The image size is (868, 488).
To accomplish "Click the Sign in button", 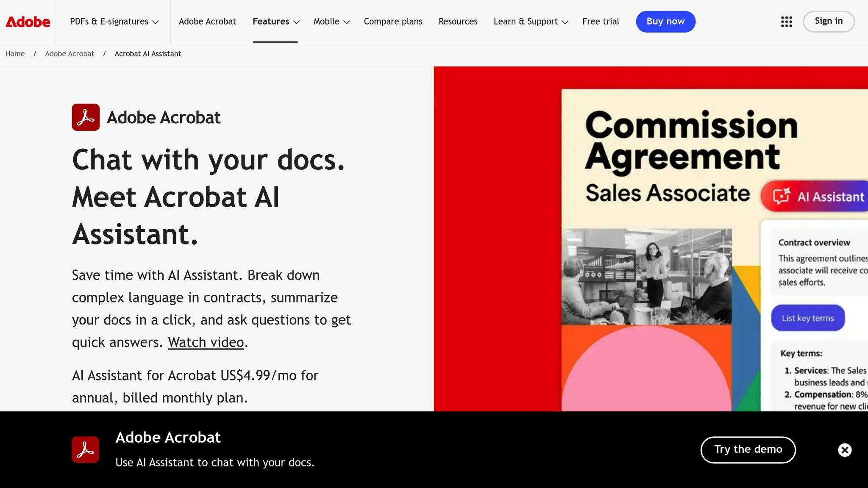I will click(829, 21).
